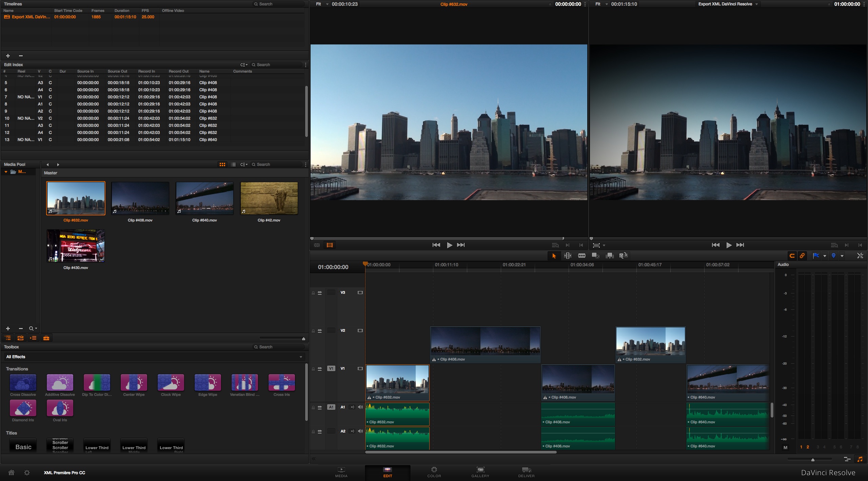Mute audio track A1 speaker icon
Image resolution: width=868 pixels, height=481 pixels.
point(360,407)
